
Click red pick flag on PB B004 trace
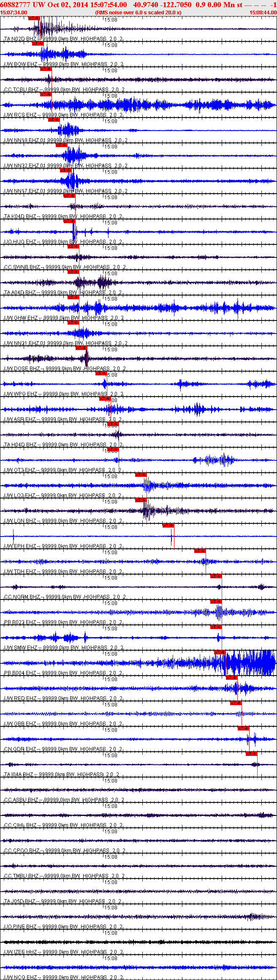(x=220, y=652)
